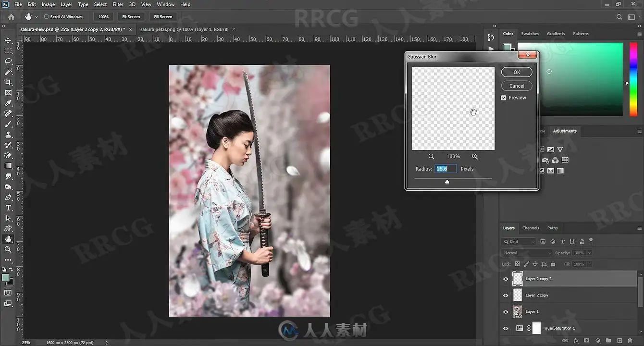Select the Horizontal Type tool
This screenshot has height=346, width=644.
(x=8, y=208)
